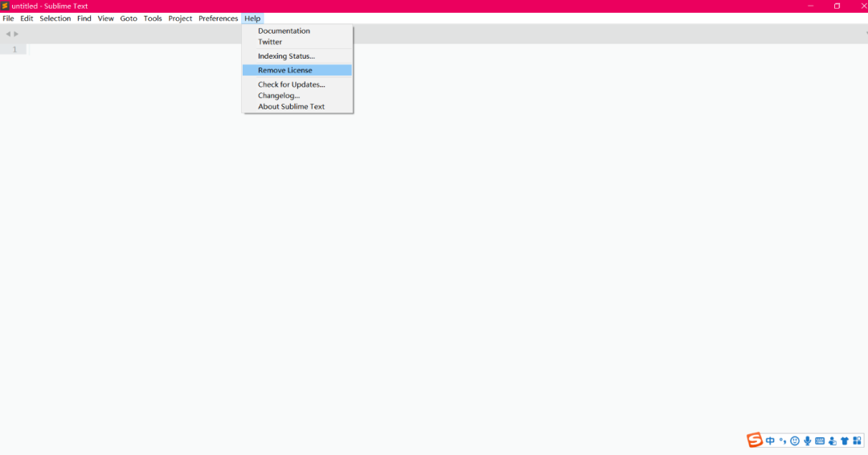Click the tab navigate forward arrow
This screenshot has width=868, height=455.
point(16,34)
